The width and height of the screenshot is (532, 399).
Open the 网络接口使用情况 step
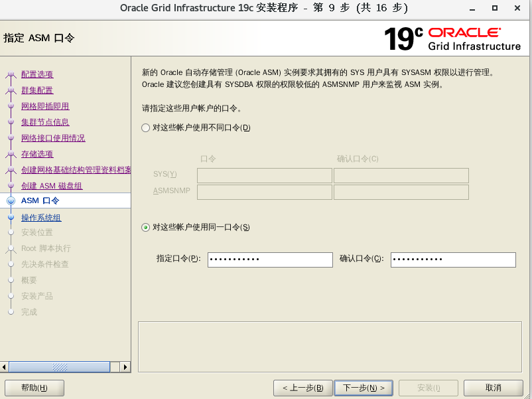(53, 138)
